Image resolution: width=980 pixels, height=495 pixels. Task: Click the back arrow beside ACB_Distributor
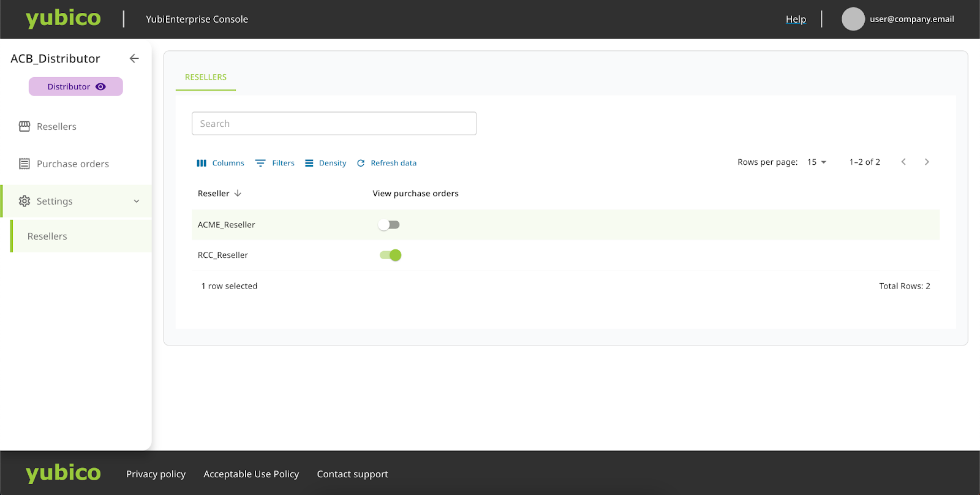pyautogui.click(x=134, y=58)
